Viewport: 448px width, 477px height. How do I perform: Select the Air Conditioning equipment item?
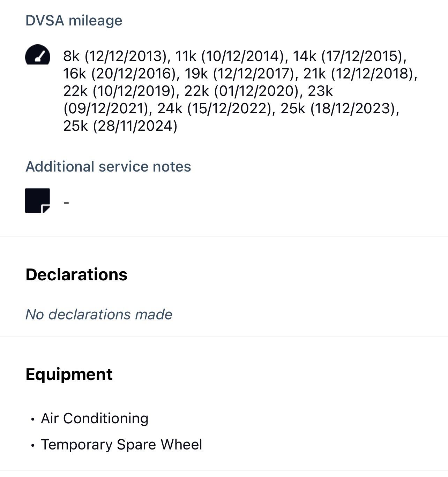pyautogui.click(x=95, y=418)
